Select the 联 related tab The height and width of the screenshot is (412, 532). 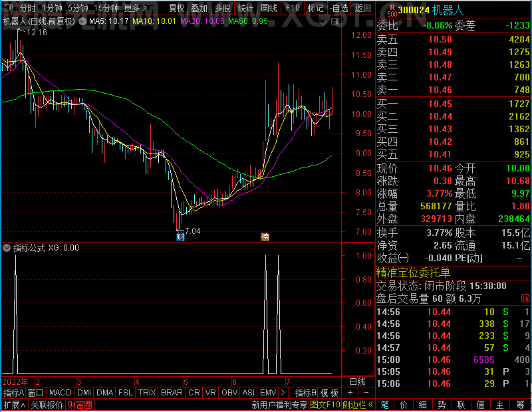click(462, 405)
